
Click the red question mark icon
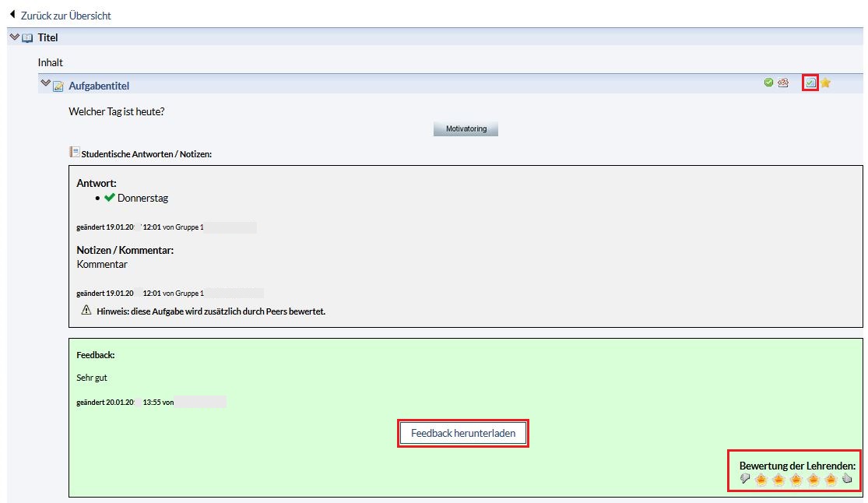click(x=783, y=83)
